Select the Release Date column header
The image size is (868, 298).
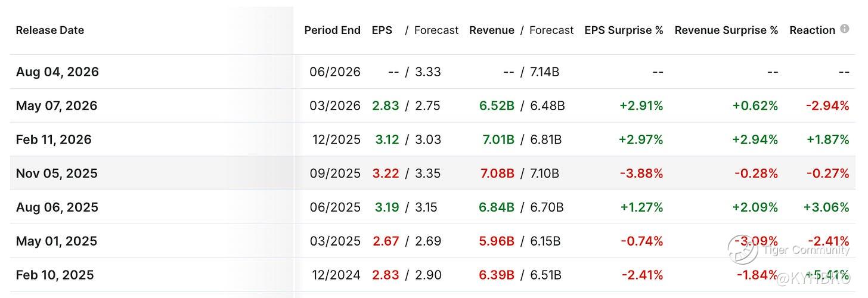(x=49, y=30)
